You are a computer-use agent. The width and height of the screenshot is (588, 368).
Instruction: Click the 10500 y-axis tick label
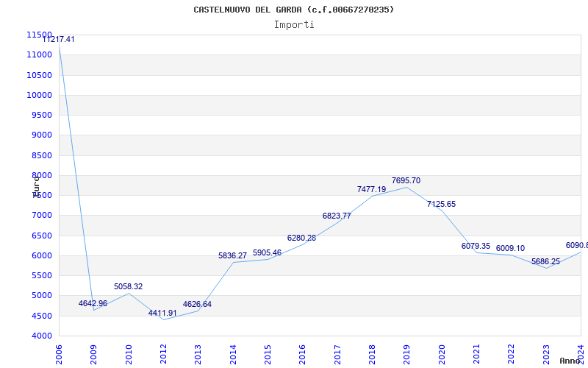[39, 75]
